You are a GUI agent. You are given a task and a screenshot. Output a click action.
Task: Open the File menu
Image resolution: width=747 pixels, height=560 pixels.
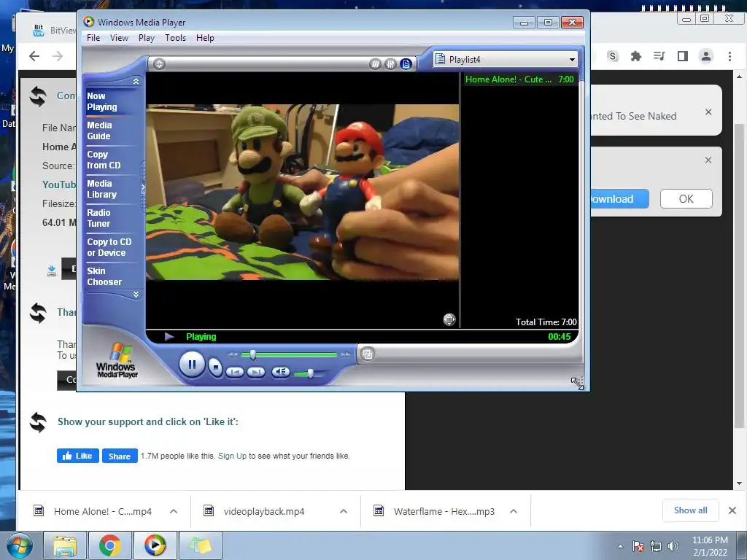tap(93, 38)
